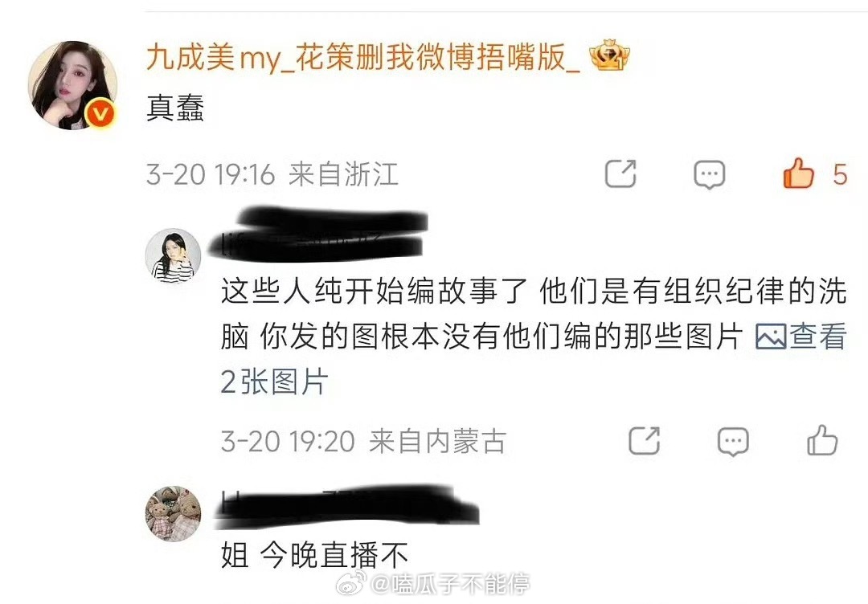Viewport: 868px width, 604px height.
Task: Tap the 3-20 19:16 来自浙江 timestamp
Action: (x=272, y=174)
